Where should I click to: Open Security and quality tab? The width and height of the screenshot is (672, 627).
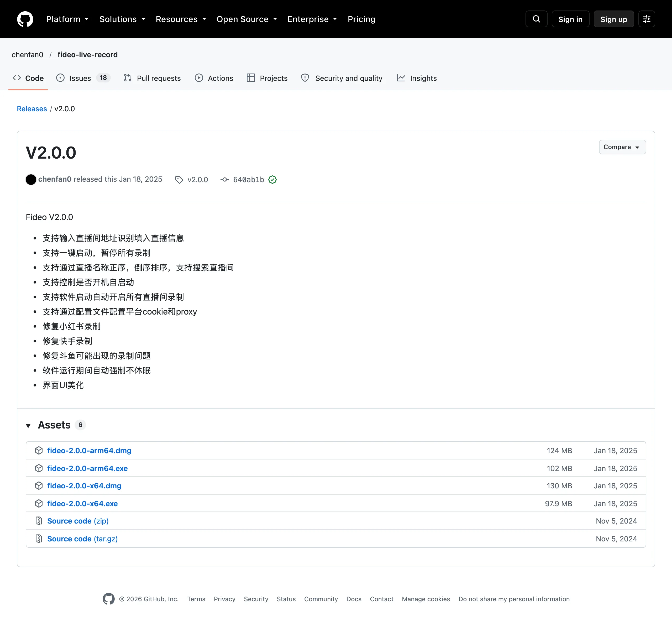[x=342, y=78]
